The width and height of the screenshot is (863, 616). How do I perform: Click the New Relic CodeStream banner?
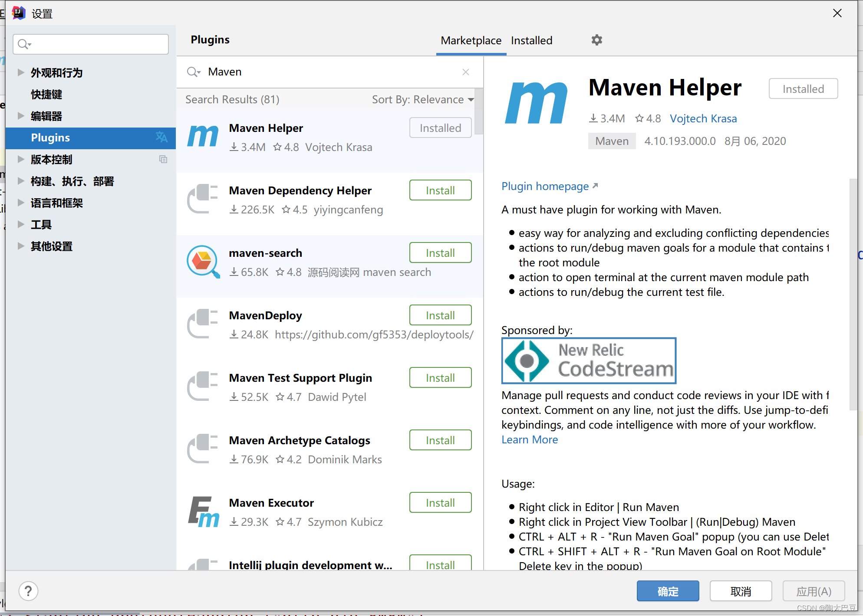tap(589, 360)
